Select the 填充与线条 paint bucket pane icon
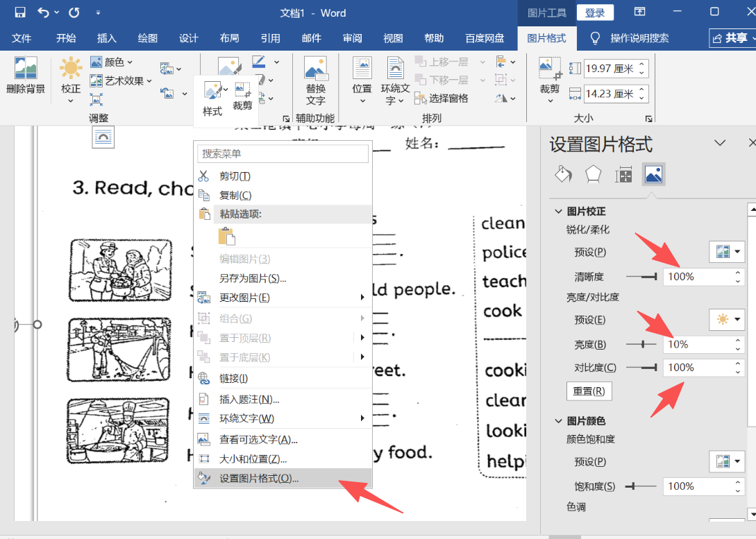Viewport: 756px width, 539px height. click(x=563, y=174)
